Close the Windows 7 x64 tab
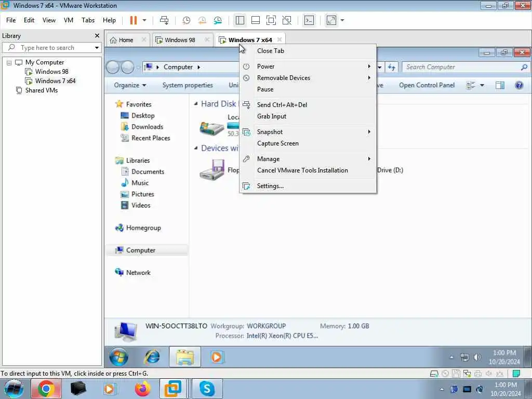The width and height of the screenshot is (532, 399). 279,39
